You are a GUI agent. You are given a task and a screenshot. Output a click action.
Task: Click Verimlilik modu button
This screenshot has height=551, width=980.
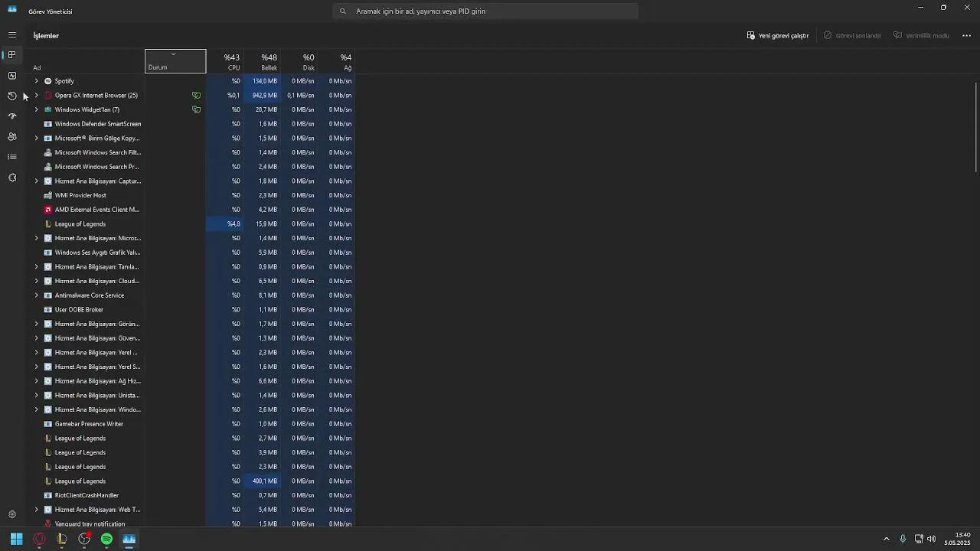(x=921, y=36)
